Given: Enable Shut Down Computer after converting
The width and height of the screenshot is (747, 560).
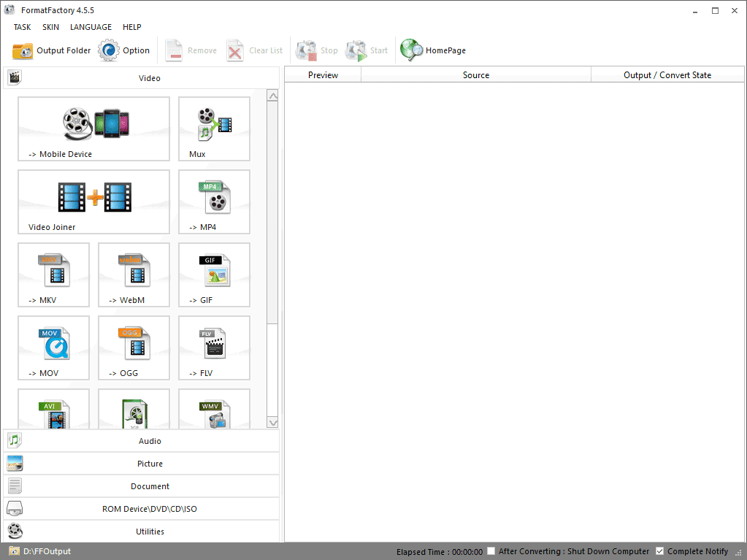Looking at the screenshot, I should (491, 551).
